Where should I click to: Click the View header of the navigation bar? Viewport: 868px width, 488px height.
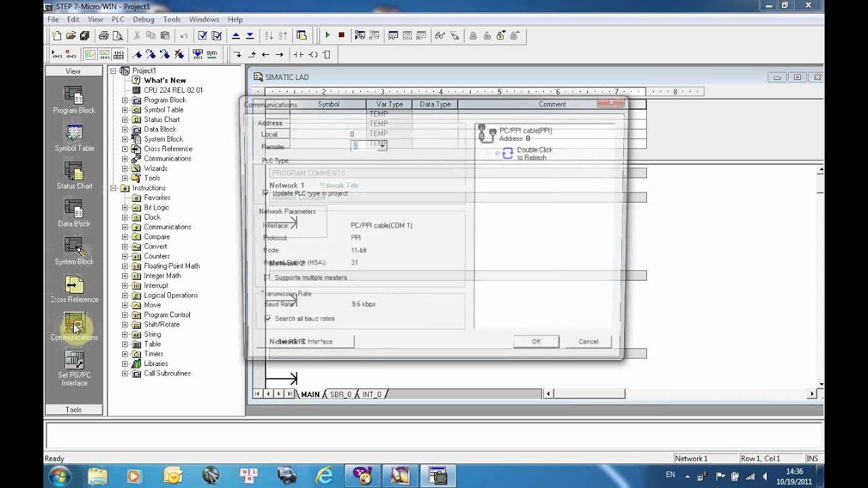coord(73,71)
